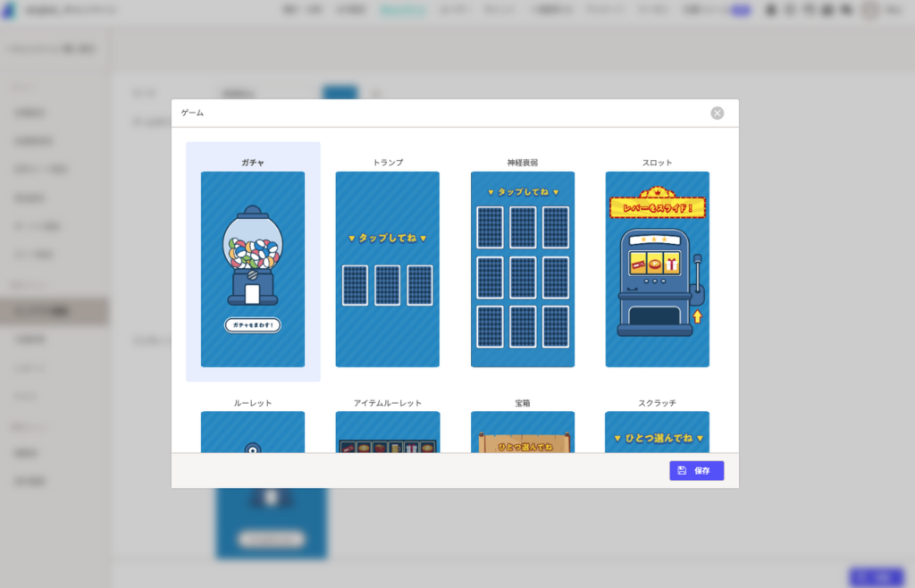915x588 pixels.
Task: Click the middle card in トランプ preview
Action: click(x=387, y=285)
